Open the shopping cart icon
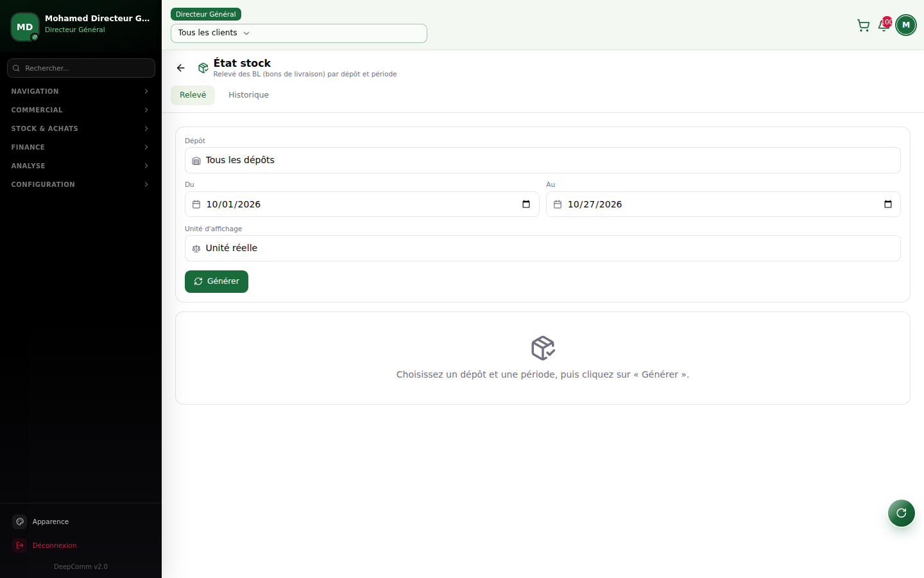 tap(863, 26)
